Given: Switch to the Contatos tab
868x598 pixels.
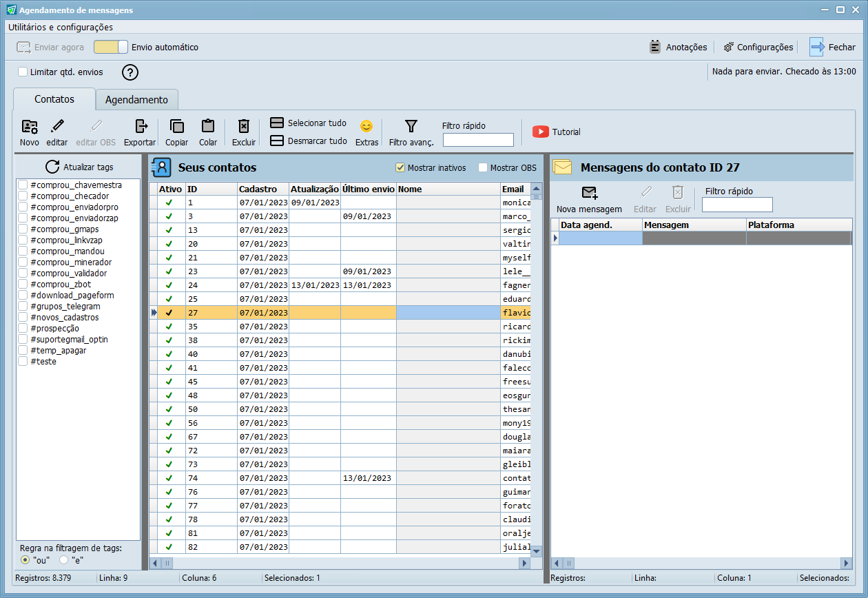Looking at the screenshot, I should coord(54,99).
